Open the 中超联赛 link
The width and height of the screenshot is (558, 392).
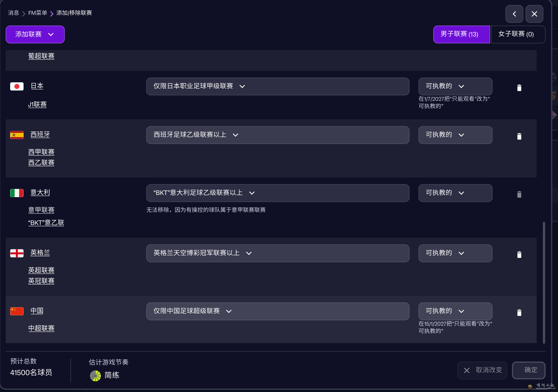[x=41, y=328]
